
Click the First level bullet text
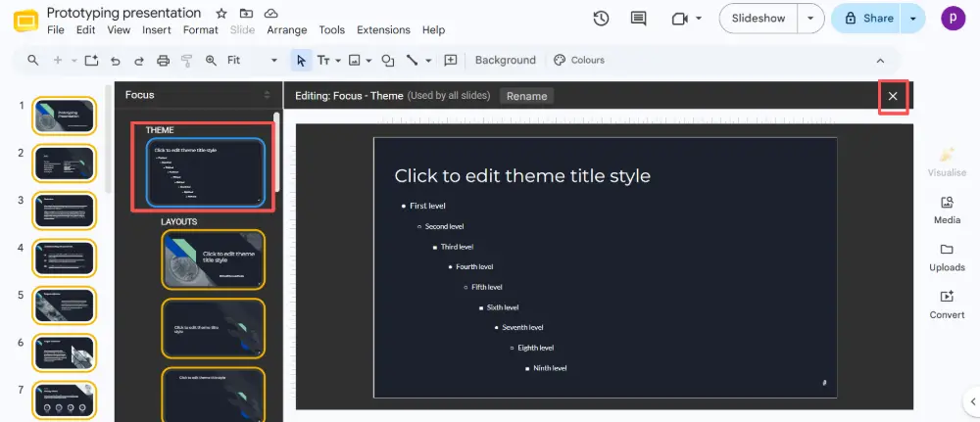[427, 206]
